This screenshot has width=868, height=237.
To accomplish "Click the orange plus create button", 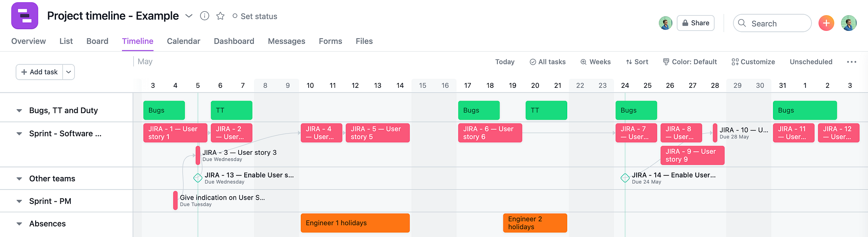I will click(x=826, y=23).
